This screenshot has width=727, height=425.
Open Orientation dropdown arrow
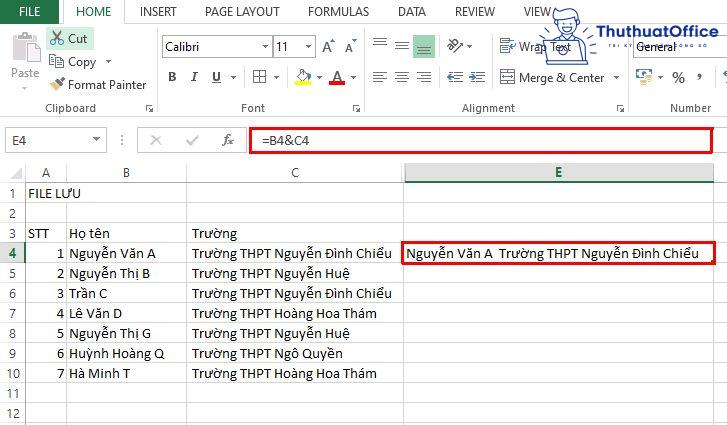point(470,46)
